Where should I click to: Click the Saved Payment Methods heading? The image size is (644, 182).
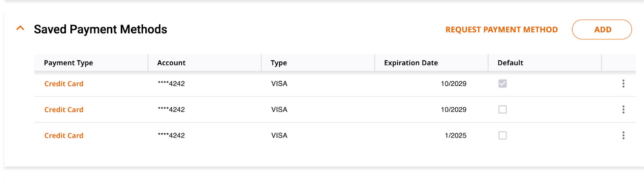click(x=100, y=29)
